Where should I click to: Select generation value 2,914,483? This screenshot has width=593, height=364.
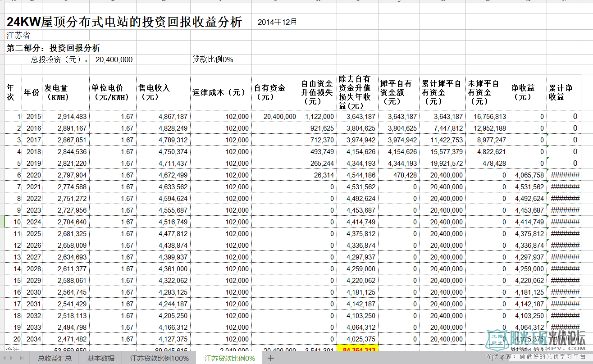[x=66, y=116]
